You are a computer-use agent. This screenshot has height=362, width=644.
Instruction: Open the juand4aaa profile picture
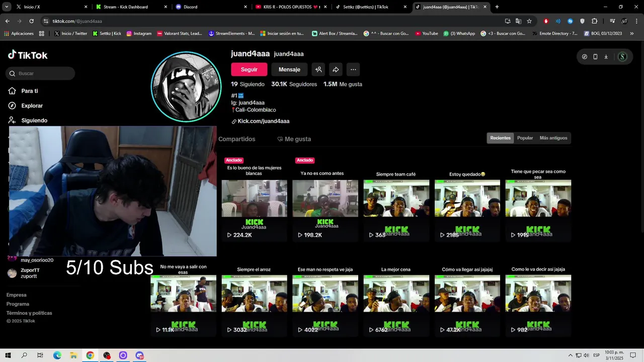coord(186,86)
